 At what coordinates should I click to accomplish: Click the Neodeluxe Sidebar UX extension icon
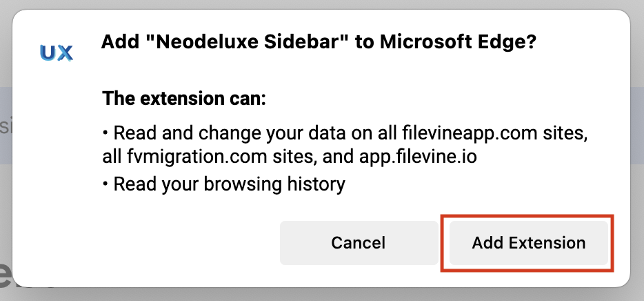coord(57,53)
